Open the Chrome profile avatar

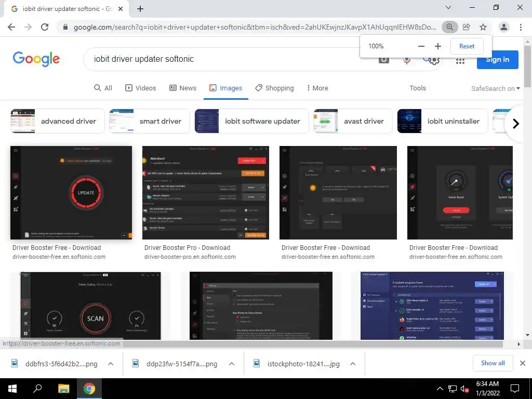click(504, 27)
